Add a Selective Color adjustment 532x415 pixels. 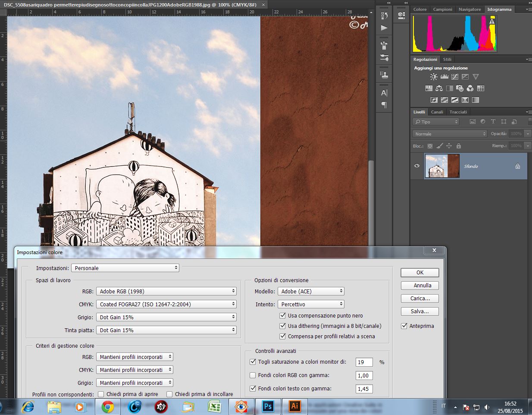coord(465,100)
